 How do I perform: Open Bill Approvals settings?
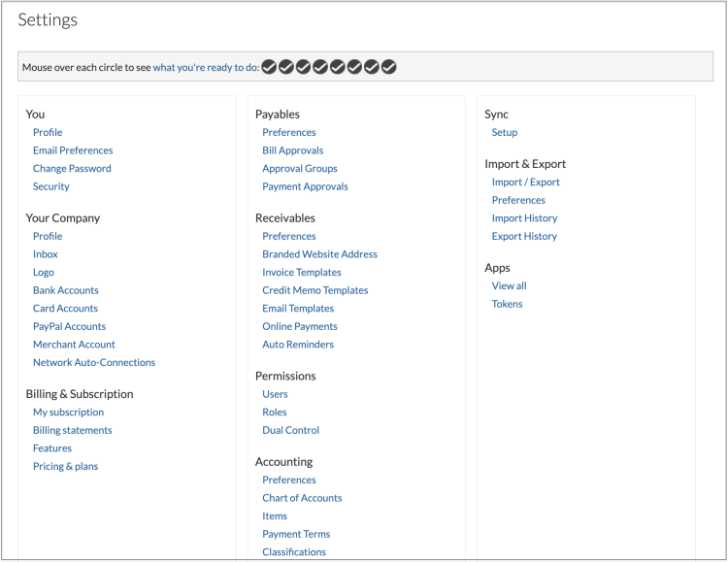(x=292, y=150)
